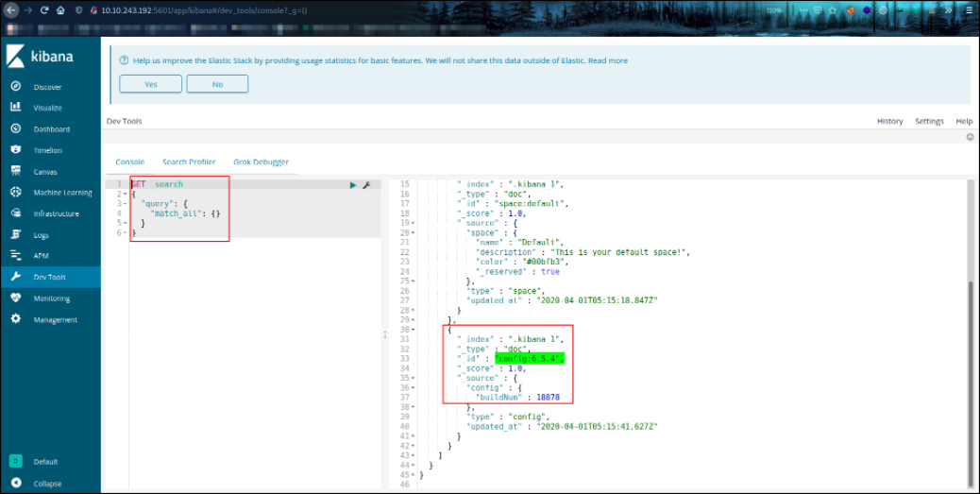Image resolution: width=980 pixels, height=494 pixels.
Task: Open the History menu item
Action: 890,121
